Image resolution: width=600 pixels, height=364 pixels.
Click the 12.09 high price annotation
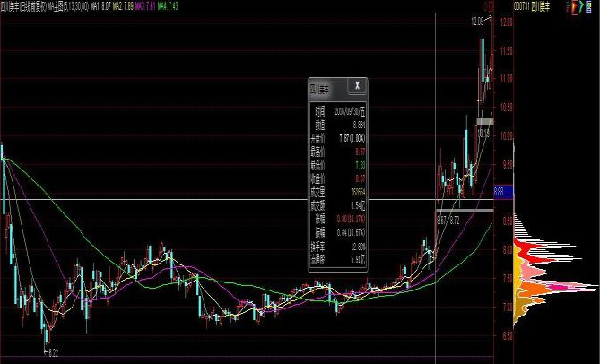click(477, 22)
